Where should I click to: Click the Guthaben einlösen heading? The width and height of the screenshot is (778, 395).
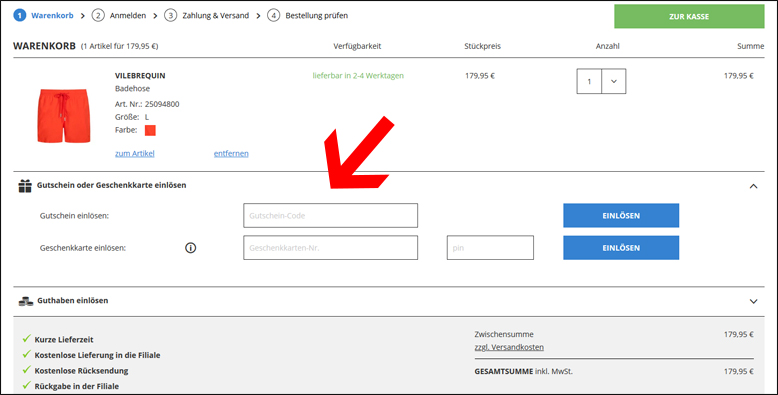(72, 301)
